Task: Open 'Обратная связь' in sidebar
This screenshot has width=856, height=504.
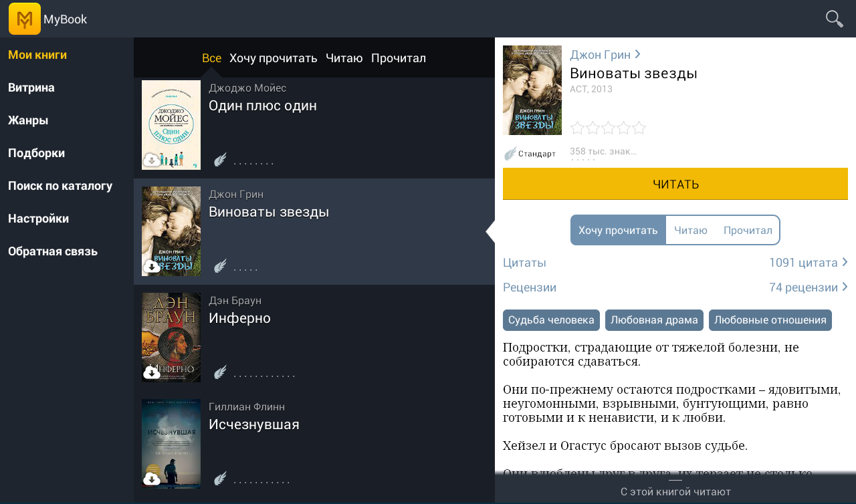Action: (53, 251)
